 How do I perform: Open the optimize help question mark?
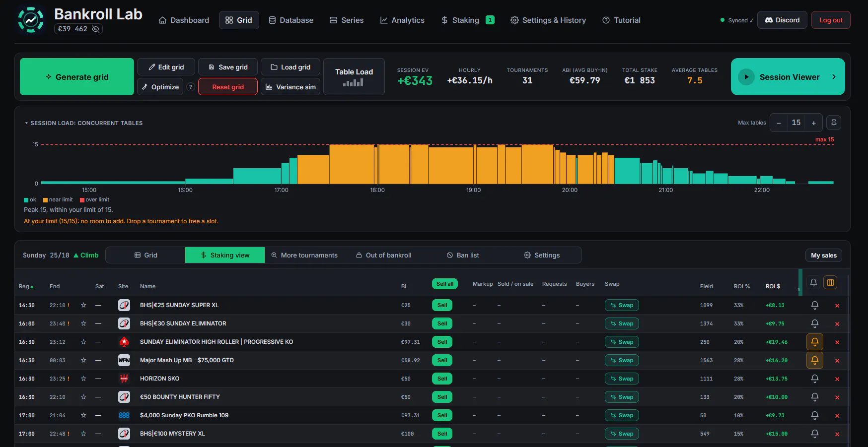(191, 87)
